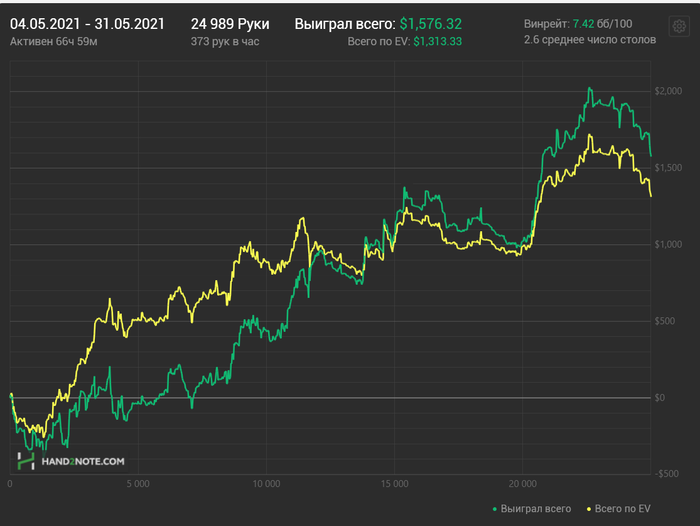Viewport: 700px width, 526px height.
Task: Click the EV total value $1,313.33
Action: [438, 42]
